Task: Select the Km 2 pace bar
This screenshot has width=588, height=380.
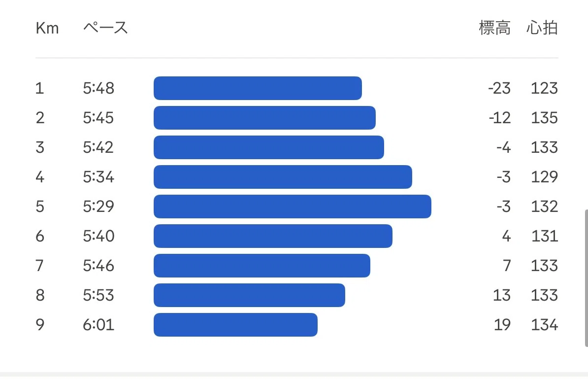Action: [264, 118]
